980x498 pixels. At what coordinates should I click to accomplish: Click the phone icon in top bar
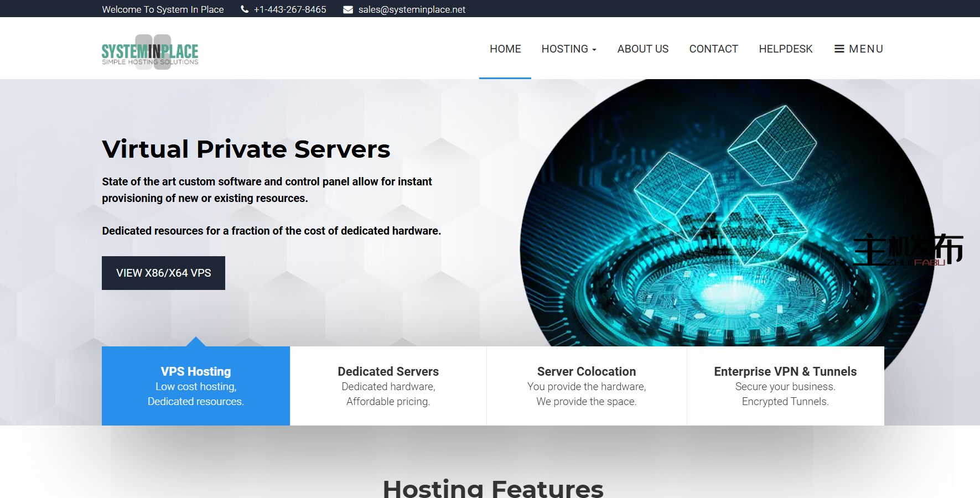245,9
